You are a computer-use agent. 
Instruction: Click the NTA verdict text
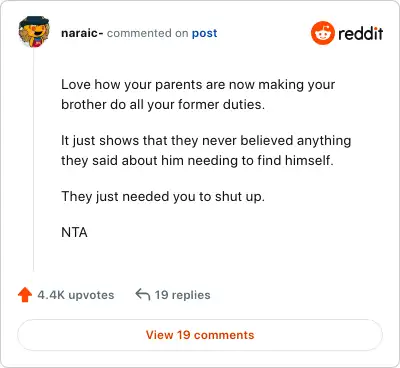pos(74,232)
